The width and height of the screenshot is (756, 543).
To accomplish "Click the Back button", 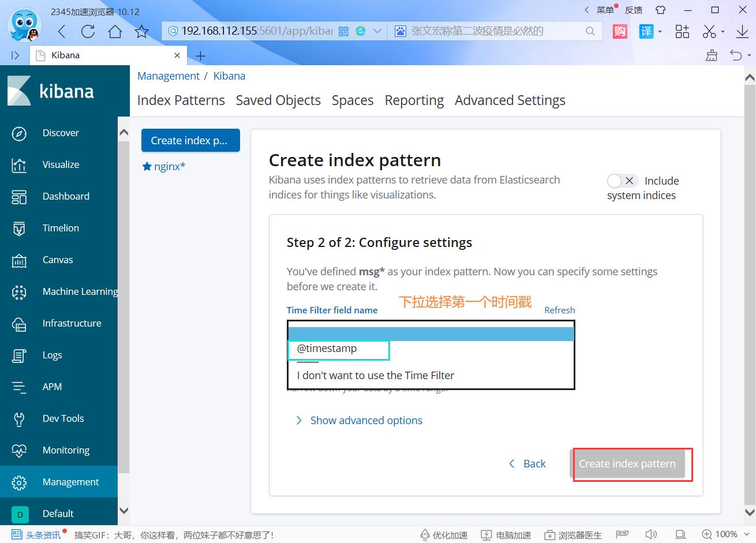I will pos(527,464).
